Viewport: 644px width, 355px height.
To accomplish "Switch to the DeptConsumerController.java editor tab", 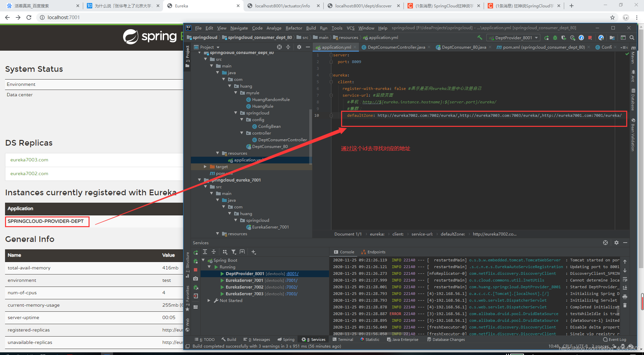I will click(396, 47).
